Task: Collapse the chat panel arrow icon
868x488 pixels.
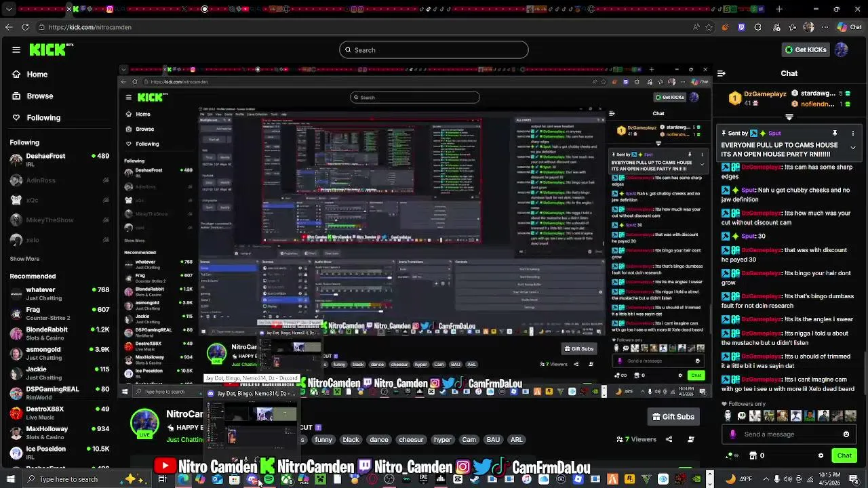Action: (x=722, y=73)
